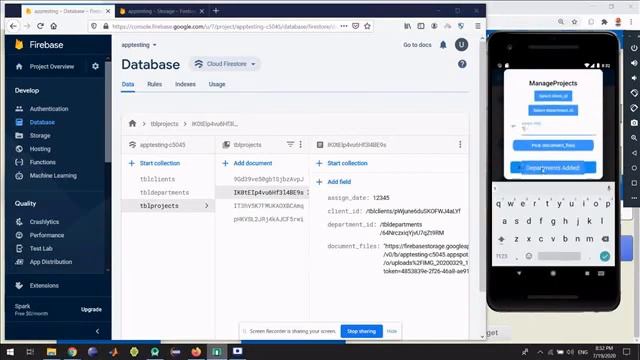Click emulator volume up icon
This screenshot has height=360, width=640.
(634, 63)
